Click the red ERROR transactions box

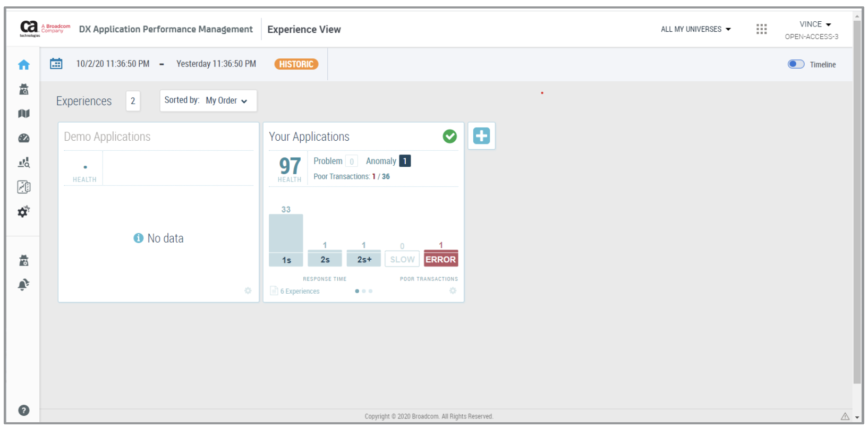tap(441, 258)
